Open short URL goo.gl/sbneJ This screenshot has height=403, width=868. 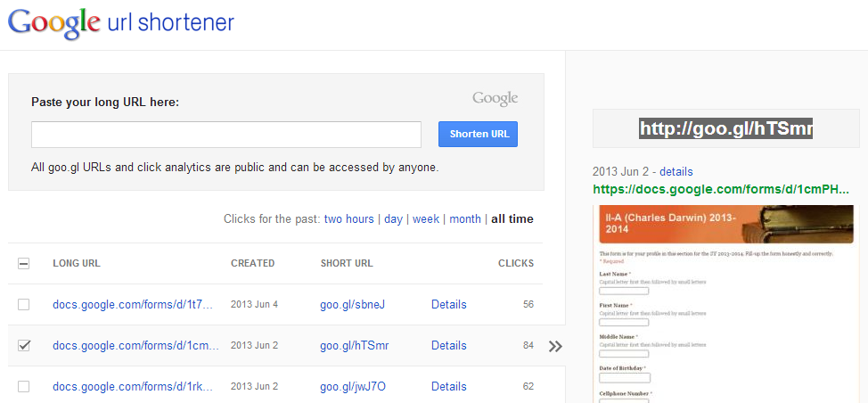pyautogui.click(x=352, y=304)
